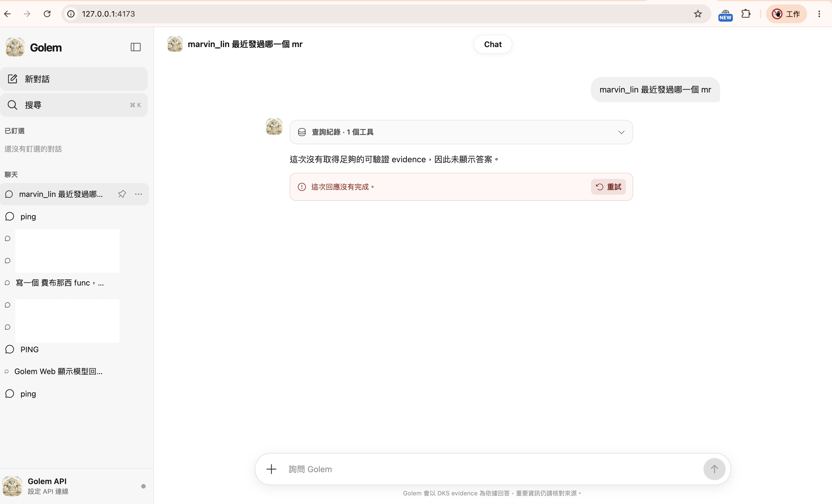Retry the response with 重試
The image size is (832, 504).
[x=608, y=187]
